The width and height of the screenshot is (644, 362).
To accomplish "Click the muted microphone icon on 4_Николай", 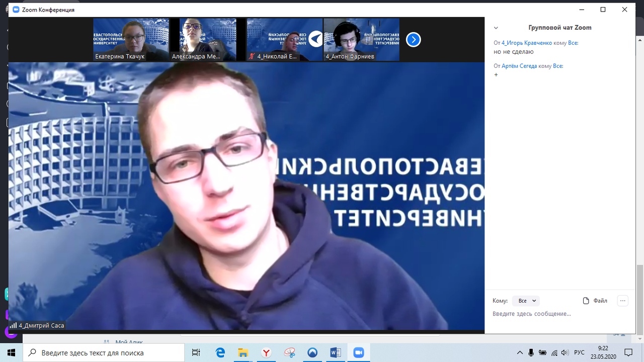I will click(x=252, y=56).
